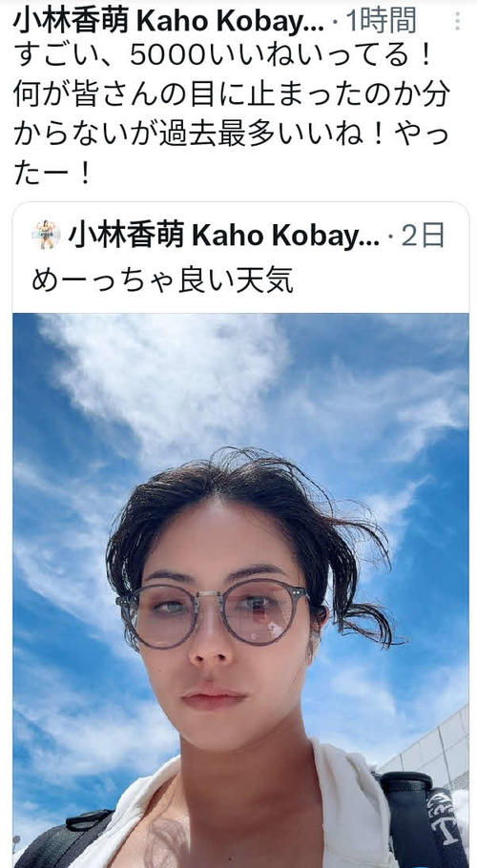Tap the quoted text めーっちゃ良い天気
The image size is (477, 868).
click(162, 281)
